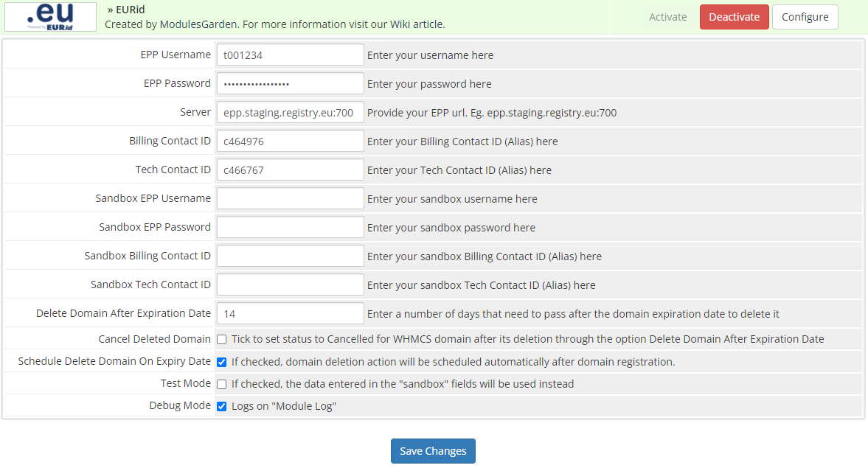Disable Schedule Delete Domain On Expiry Date
This screenshot has height=468, width=868.
pos(221,361)
